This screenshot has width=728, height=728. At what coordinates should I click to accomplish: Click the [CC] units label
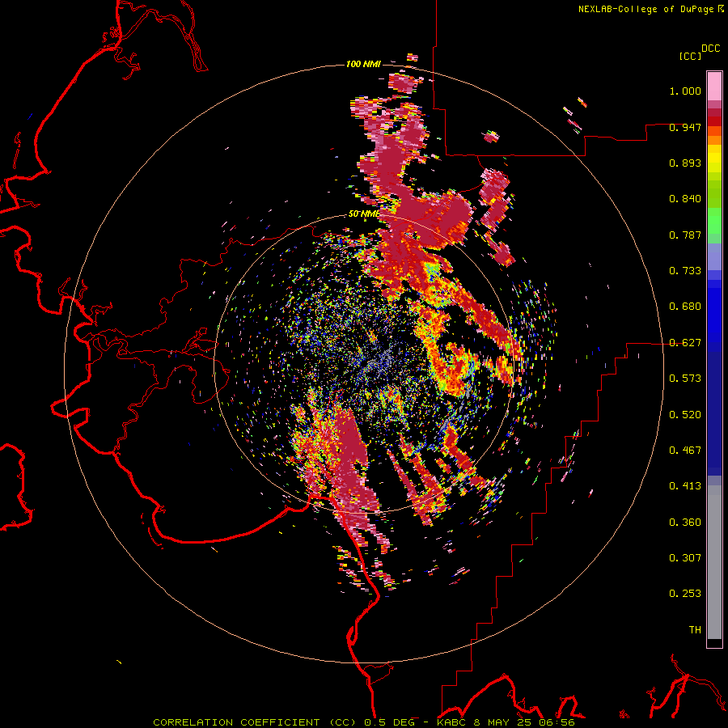[x=690, y=56]
